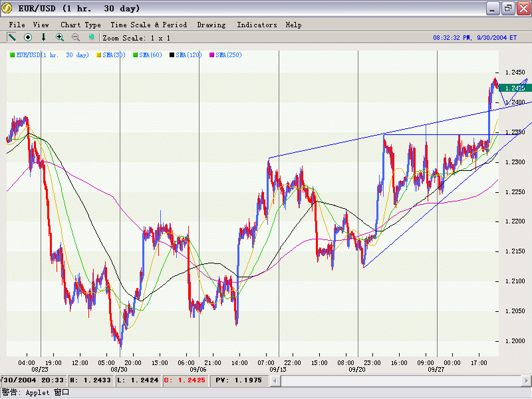
Task: Select the line drawing tool
Action: click(11, 38)
